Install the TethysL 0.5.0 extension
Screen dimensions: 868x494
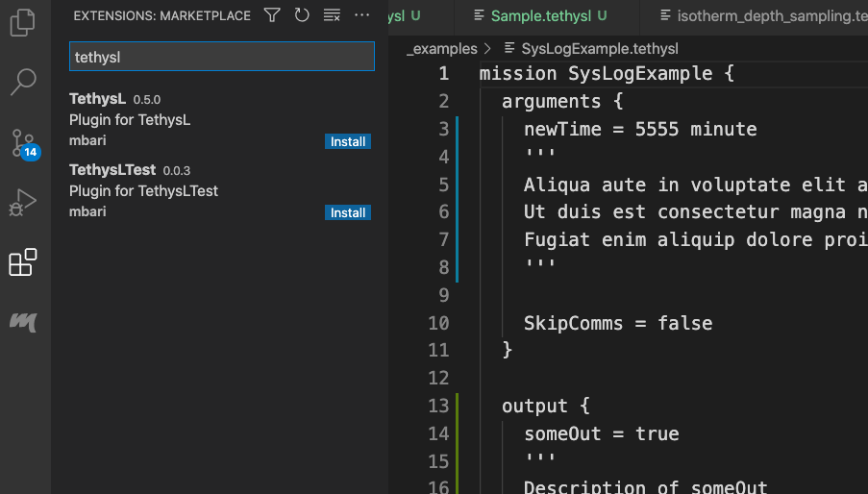pos(348,141)
